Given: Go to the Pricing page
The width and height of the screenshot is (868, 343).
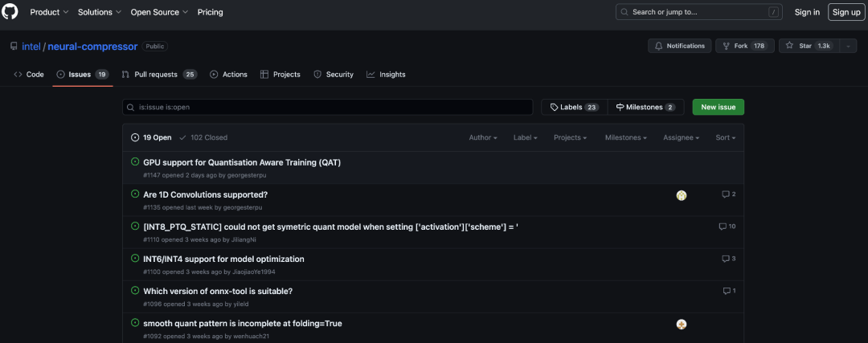Looking at the screenshot, I should point(211,12).
